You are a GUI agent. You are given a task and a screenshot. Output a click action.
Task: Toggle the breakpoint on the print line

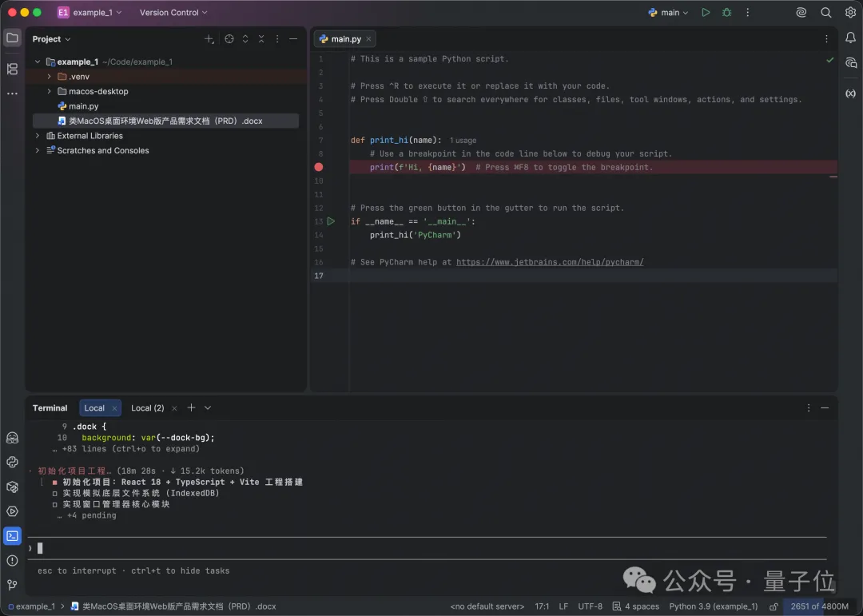click(319, 167)
